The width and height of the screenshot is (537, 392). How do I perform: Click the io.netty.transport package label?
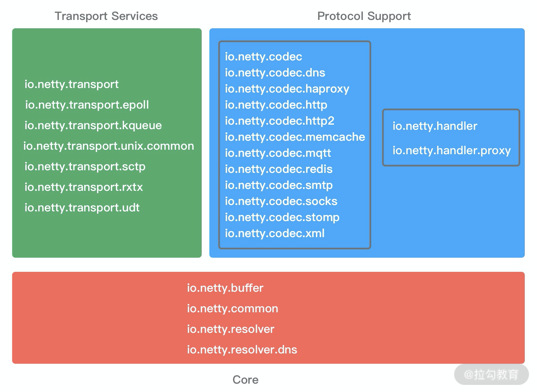[72, 84]
